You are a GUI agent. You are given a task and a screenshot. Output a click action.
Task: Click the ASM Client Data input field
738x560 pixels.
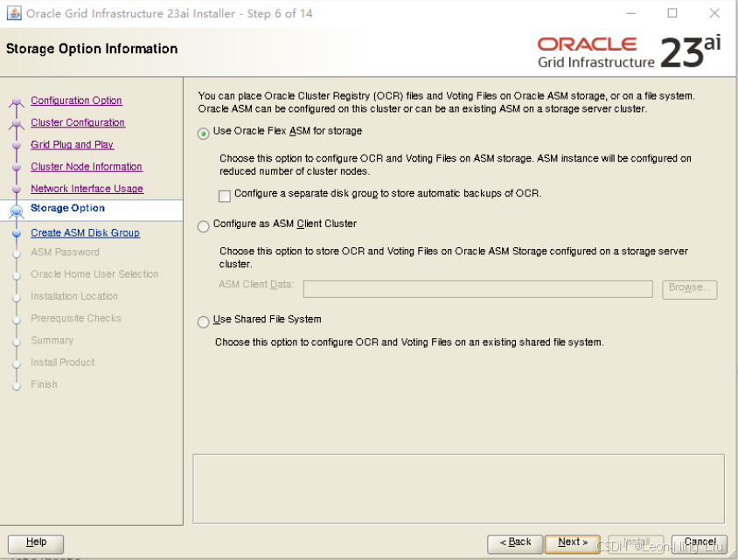(x=477, y=288)
